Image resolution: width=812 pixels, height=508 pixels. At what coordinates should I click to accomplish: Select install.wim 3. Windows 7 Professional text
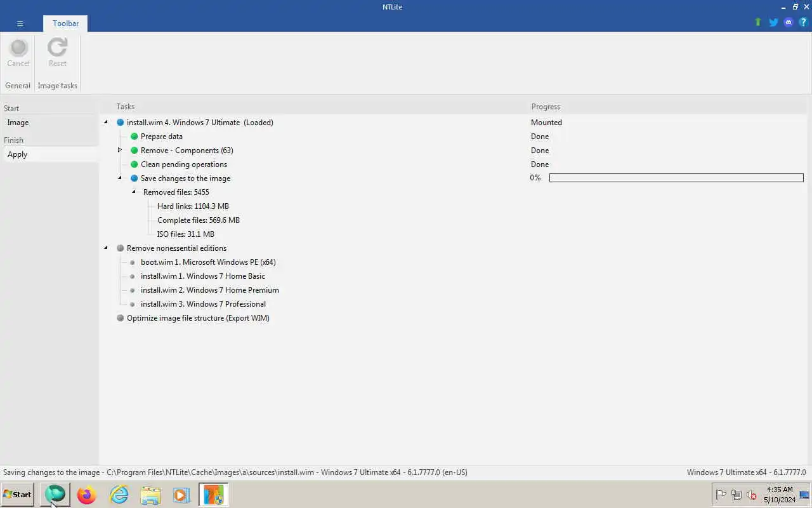[x=203, y=304]
